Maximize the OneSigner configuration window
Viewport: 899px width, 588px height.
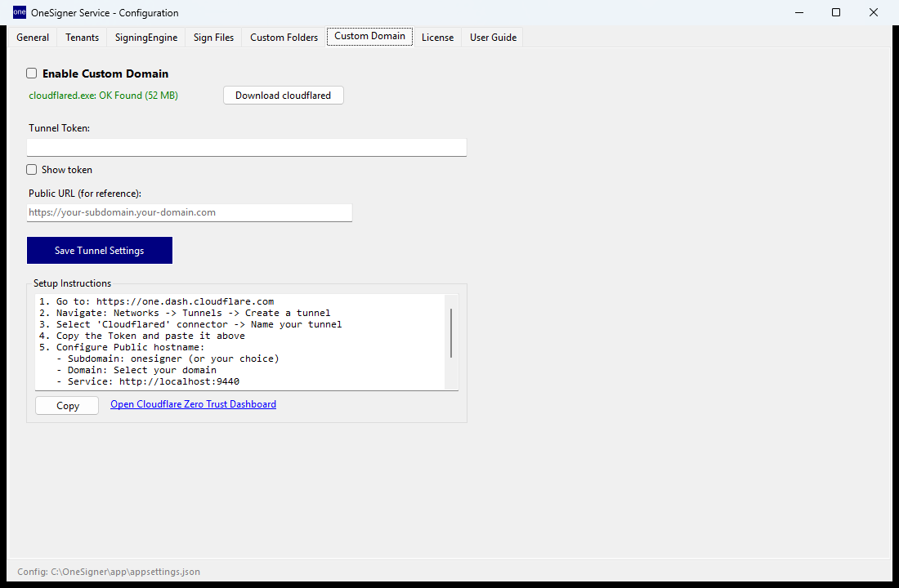tap(836, 12)
